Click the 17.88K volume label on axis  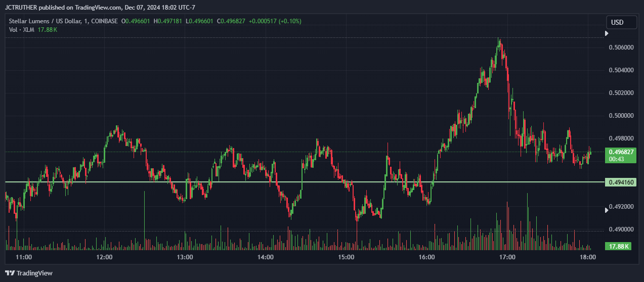coord(618,246)
